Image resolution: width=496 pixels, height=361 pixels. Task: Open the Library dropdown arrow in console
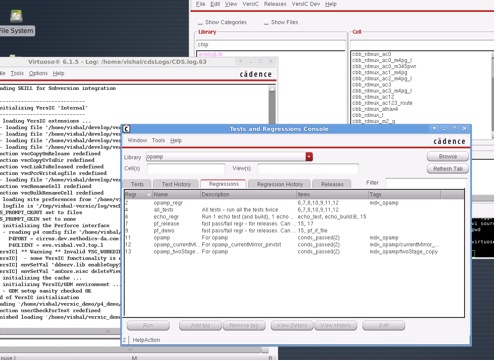[309, 157]
